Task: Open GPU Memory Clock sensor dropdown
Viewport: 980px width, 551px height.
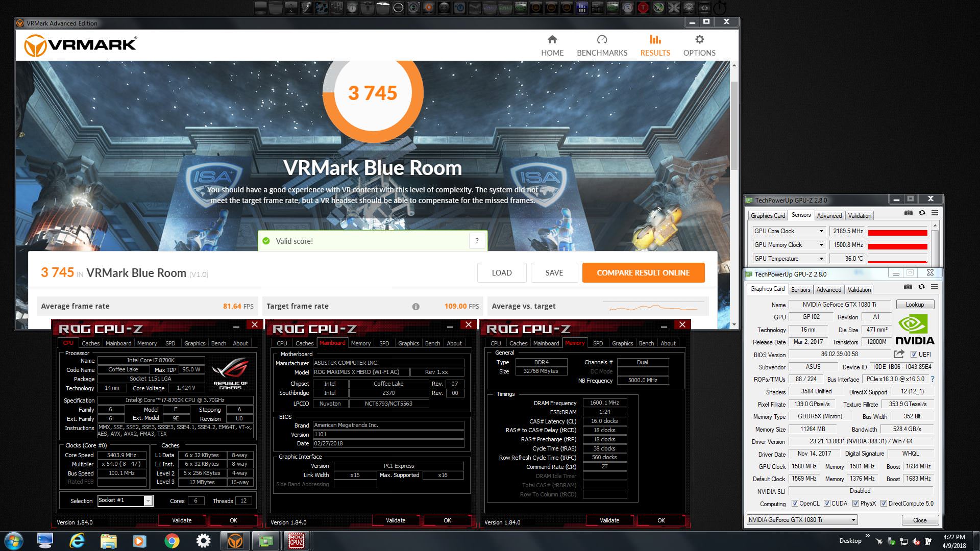Action: pos(821,245)
